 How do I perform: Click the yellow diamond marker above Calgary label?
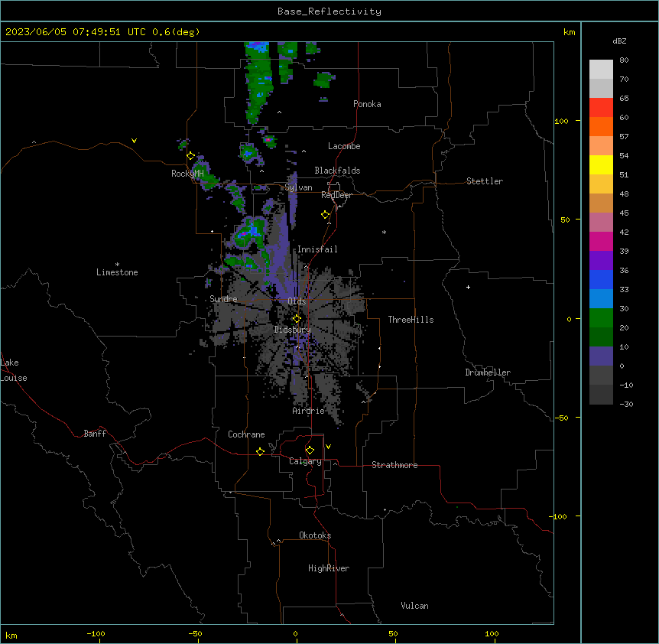point(310,450)
